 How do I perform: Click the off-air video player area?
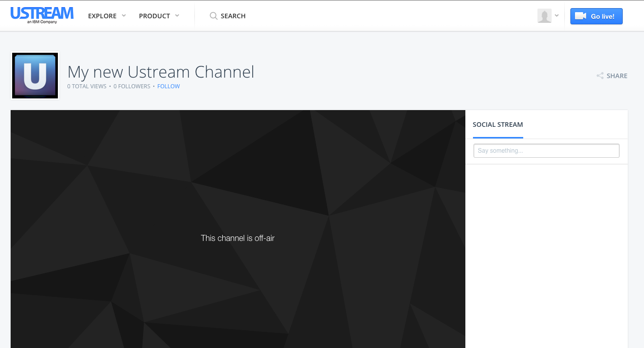[238, 229]
